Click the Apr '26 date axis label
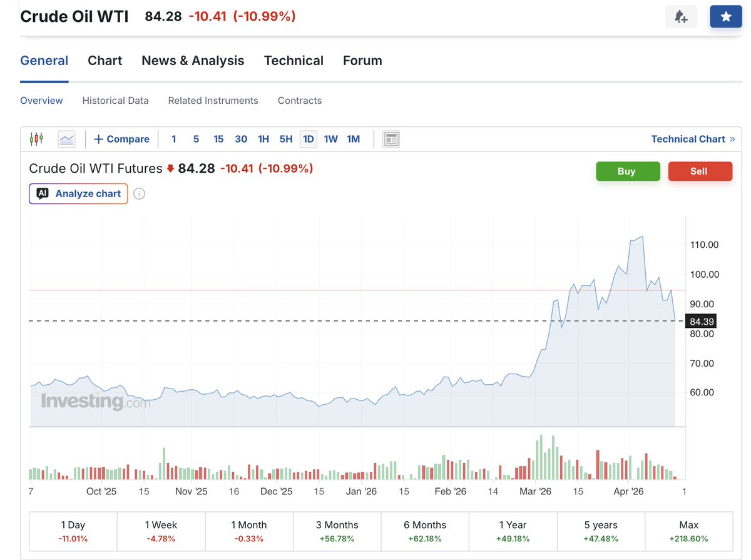This screenshot has width=751, height=560. [629, 491]
